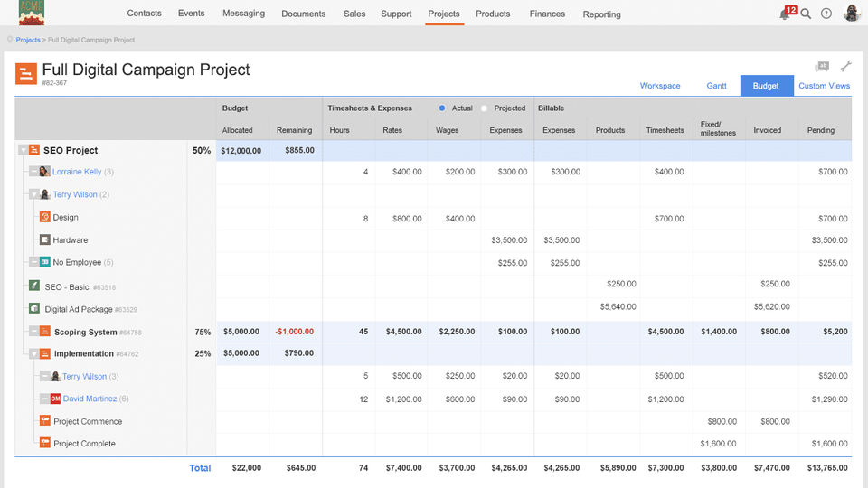
Task: Open David Martinez's profile link
Action: pyautogui.click(x=90, y=399)
